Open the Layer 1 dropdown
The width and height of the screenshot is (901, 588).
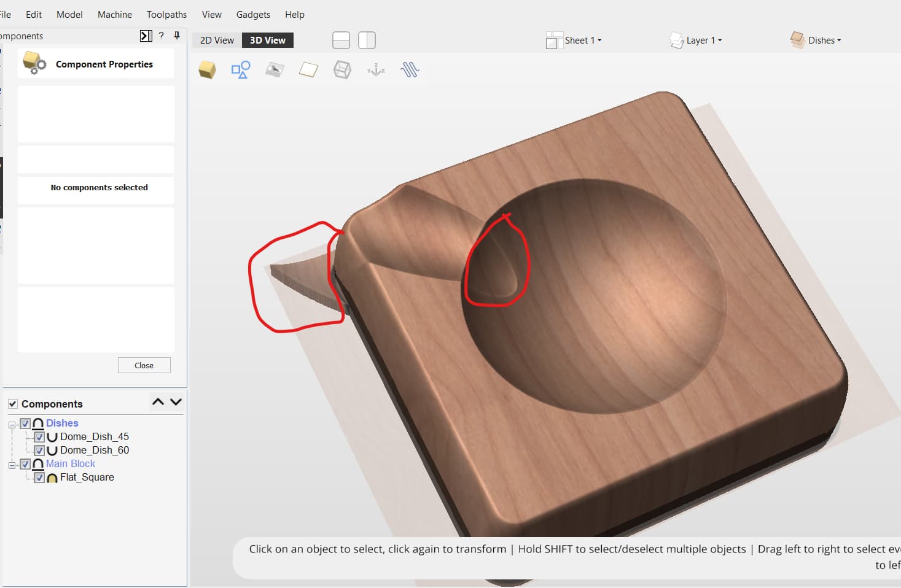tap(704, 41)
